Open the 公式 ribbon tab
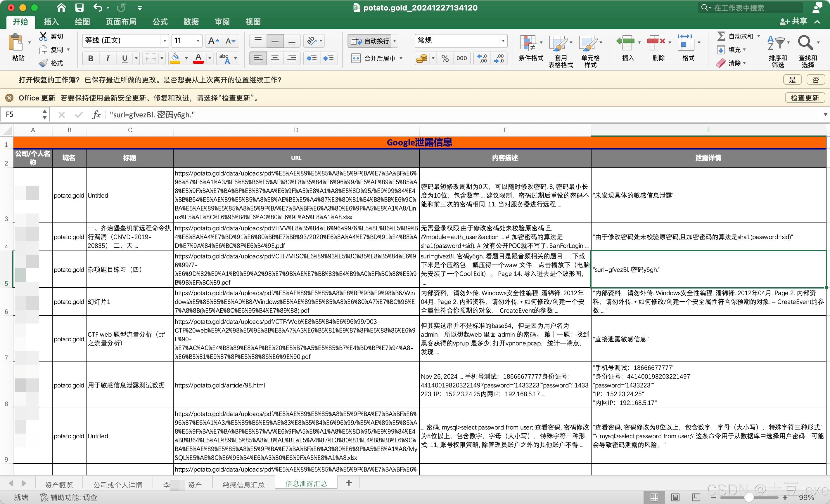 tap(160, 22)
